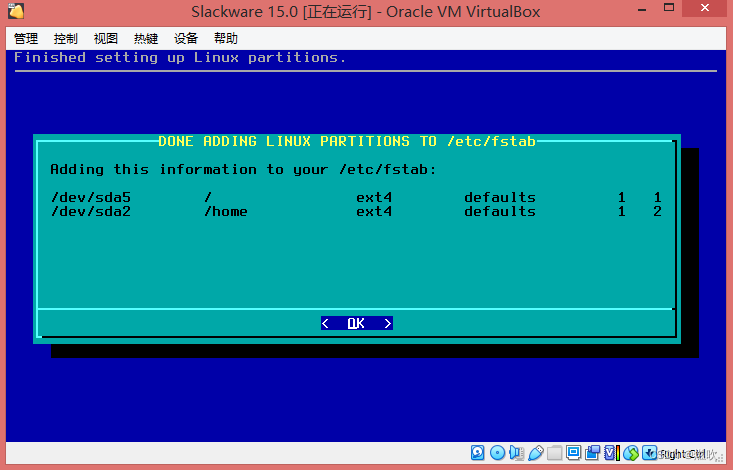Click the overlapping screens recording status icon

[x=592, y=453]
